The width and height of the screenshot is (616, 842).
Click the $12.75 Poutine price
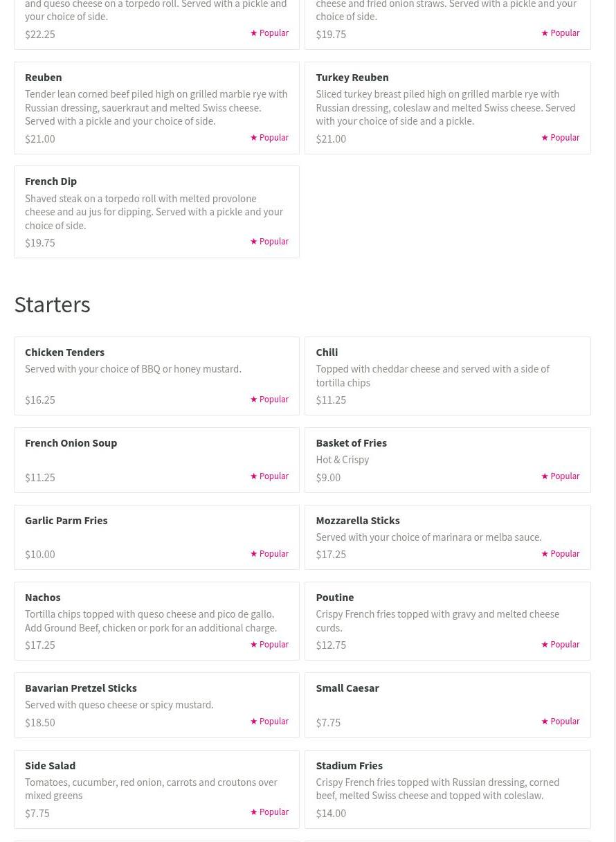pyautogui.click(x=331, y=645)
